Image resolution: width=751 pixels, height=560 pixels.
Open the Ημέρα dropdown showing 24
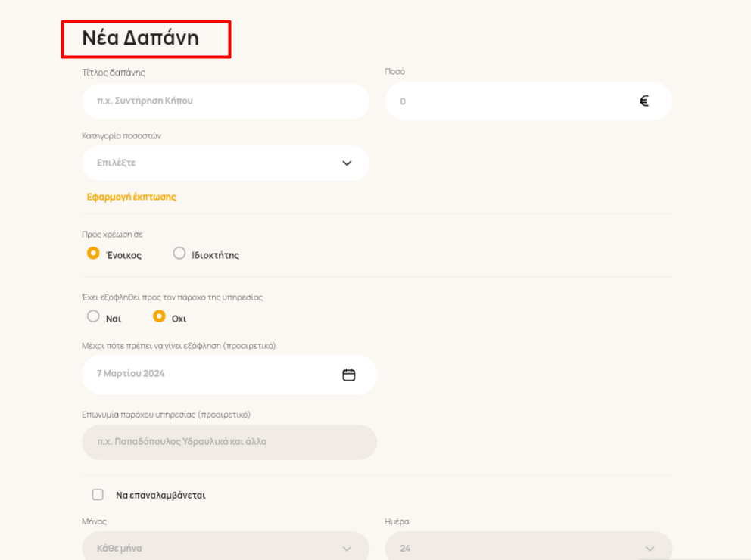528,548
